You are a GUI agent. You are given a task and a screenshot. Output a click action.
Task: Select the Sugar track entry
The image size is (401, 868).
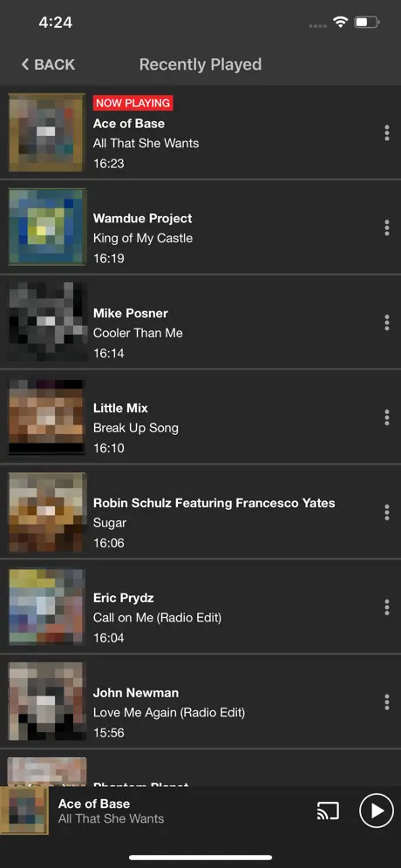click(200, 512)
